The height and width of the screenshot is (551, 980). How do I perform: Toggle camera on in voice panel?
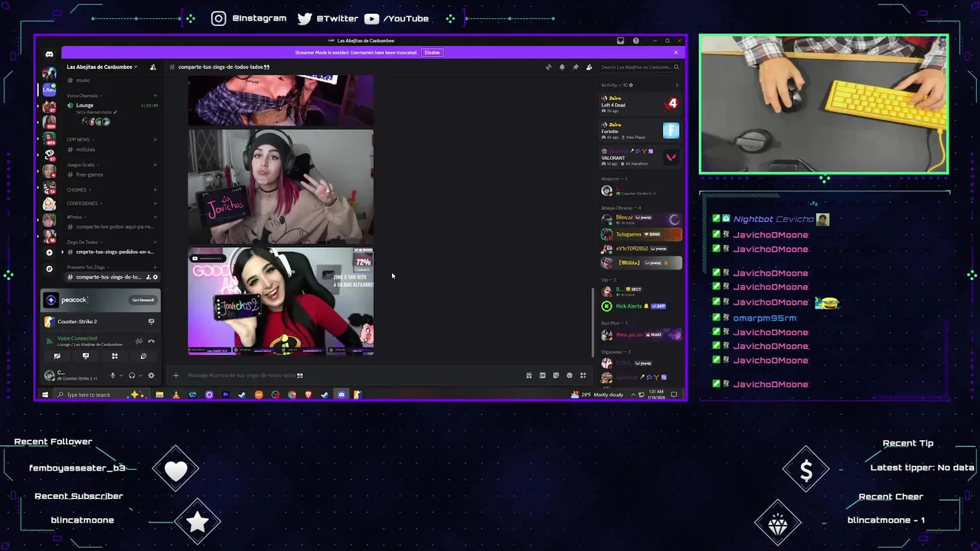[57, 356]
